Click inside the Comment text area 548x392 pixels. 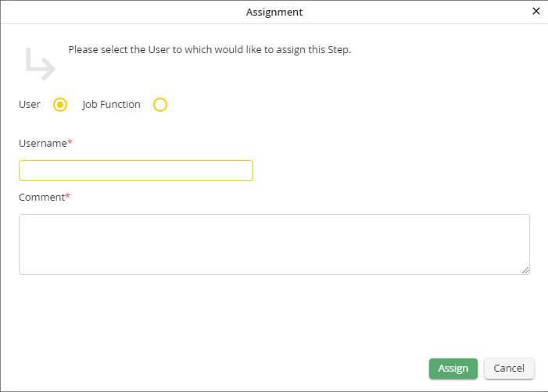pos(274,244)
